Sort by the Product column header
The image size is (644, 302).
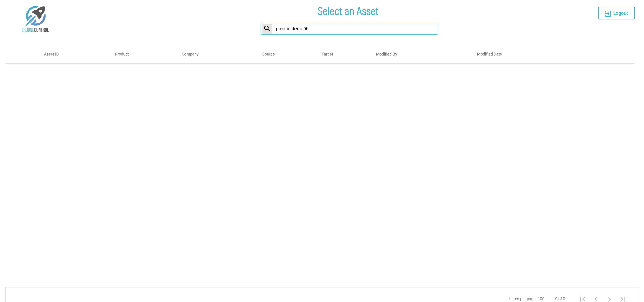pos(122,54)
